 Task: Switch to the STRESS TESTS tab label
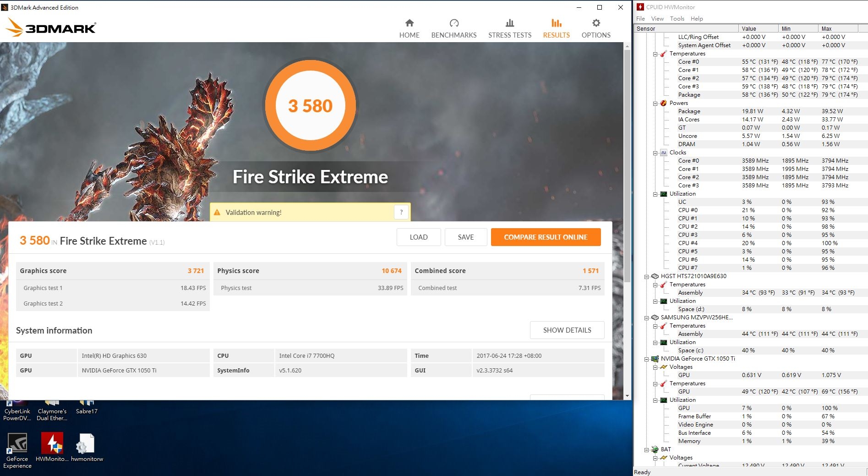[x=510, y=35]
